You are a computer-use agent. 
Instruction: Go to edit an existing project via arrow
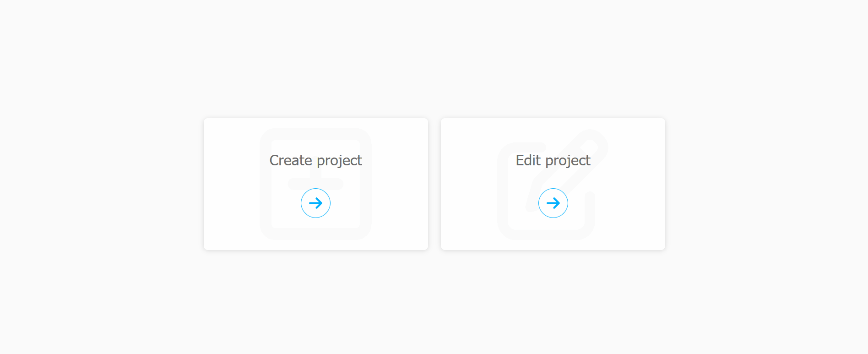(553, 203)
